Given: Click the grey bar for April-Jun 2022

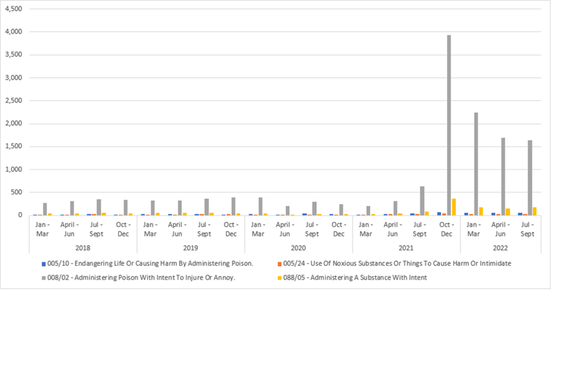Looking at the screenshot, I should click(503, 176).
